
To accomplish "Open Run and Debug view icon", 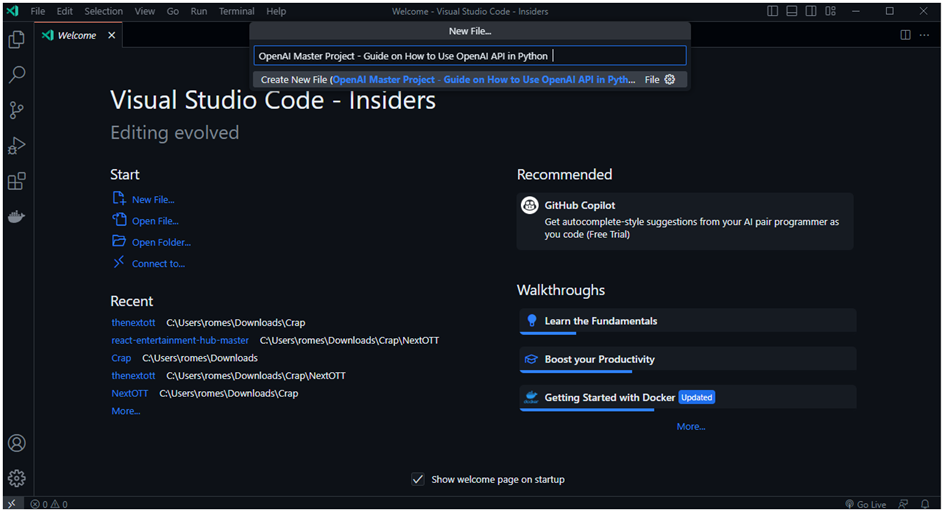I will pos(17,146).
